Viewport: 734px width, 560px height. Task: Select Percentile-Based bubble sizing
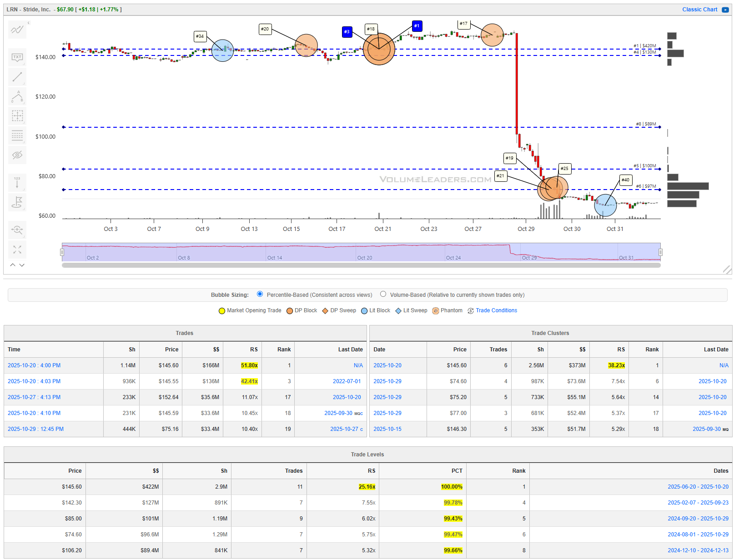coord(260,294)
